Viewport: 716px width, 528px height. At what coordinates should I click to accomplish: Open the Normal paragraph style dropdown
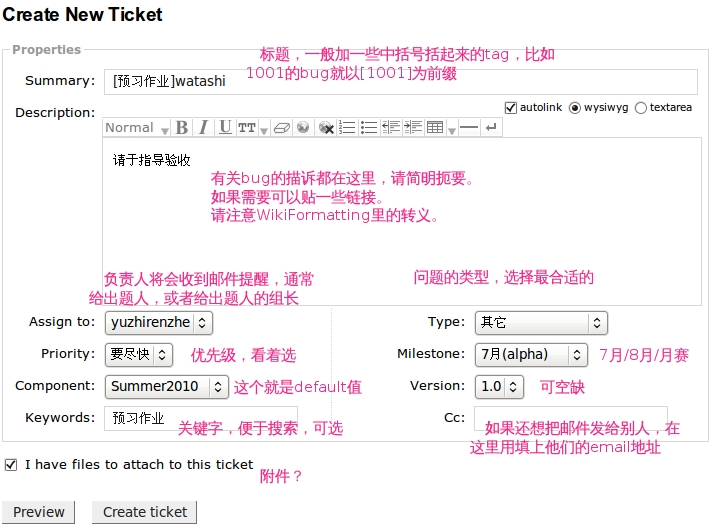tap(137, 128)
